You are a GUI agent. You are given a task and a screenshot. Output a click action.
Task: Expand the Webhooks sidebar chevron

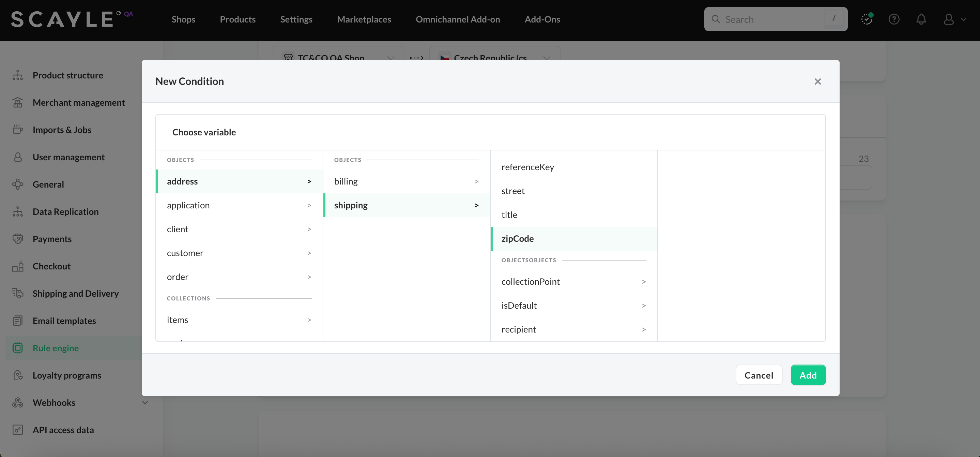click(145, 402)
